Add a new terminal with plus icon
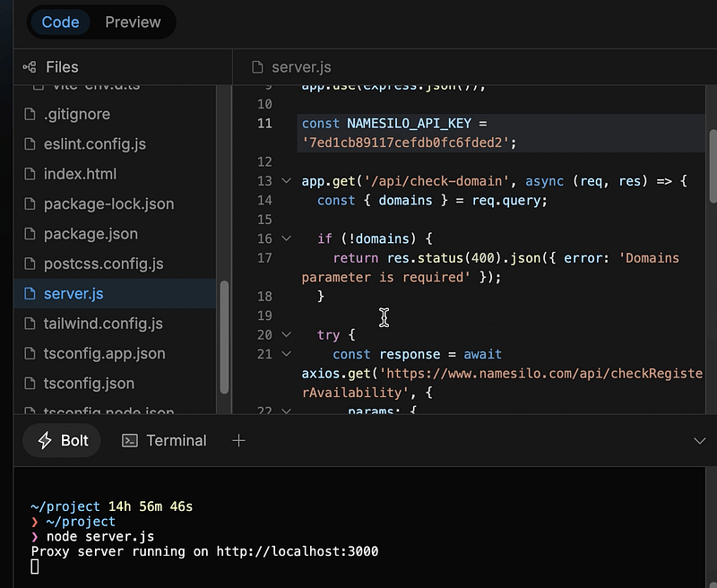Image resolution: width=717 pixels, height=588 pixels. (238, 440)
